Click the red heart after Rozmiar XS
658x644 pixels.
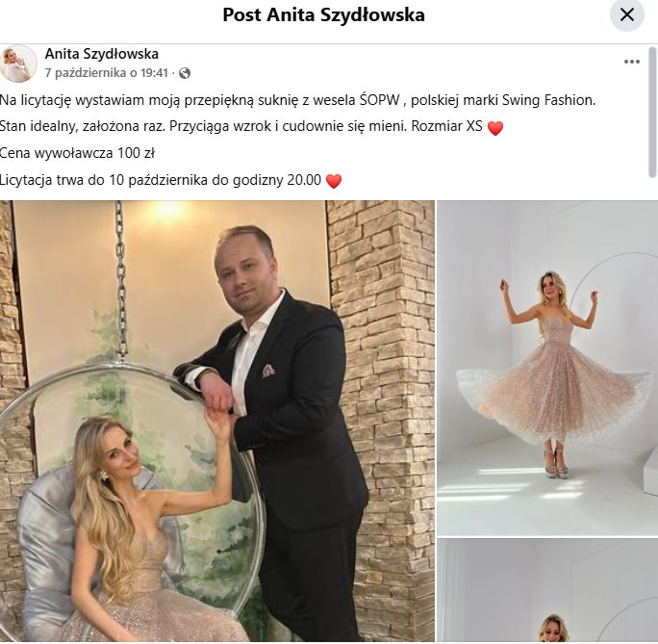[495, 128]
